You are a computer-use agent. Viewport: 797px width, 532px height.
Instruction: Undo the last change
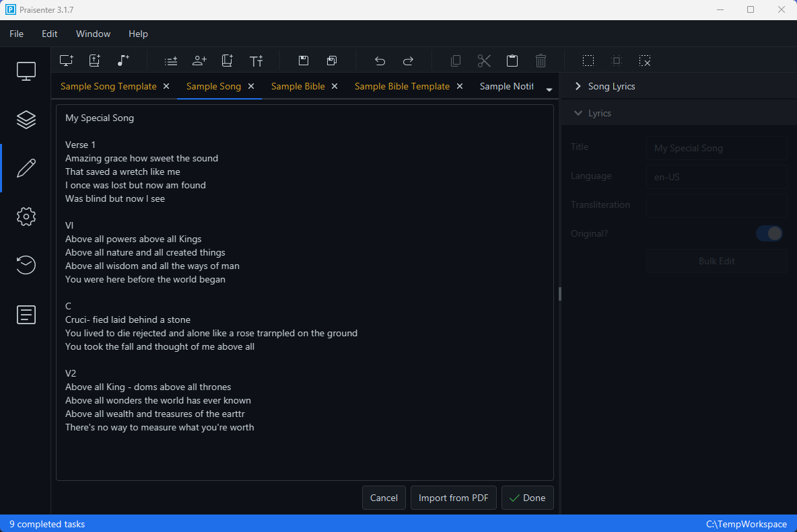click(379, 60)
